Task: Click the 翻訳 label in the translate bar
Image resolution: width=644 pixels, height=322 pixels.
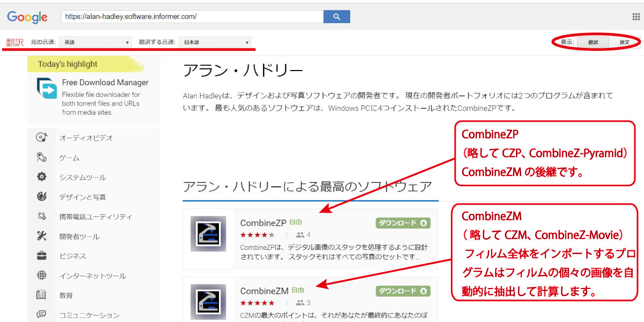Action: pos(15,43)
